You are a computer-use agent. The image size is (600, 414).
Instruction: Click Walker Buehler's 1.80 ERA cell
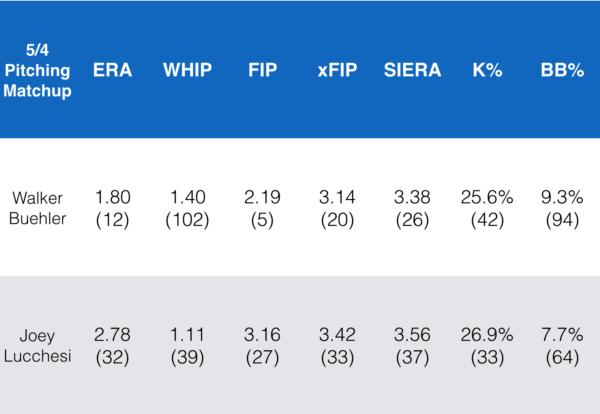113,207
